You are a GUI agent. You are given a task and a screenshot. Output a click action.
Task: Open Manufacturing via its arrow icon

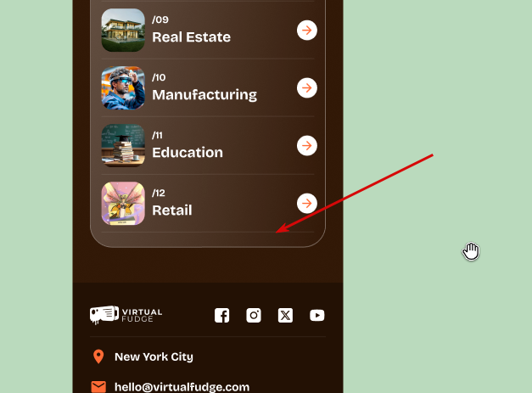pyautogui.click(x=306, y=88)
